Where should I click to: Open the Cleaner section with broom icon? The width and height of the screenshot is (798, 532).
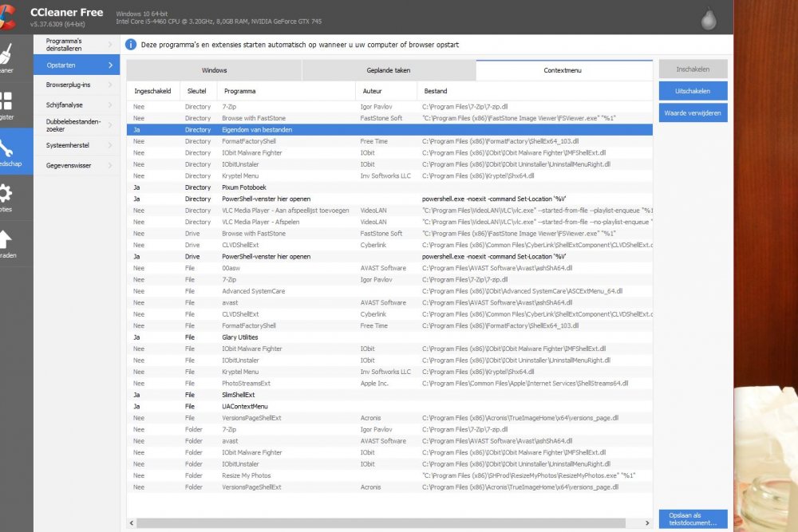pyautogui.click(x=6, y=53)
